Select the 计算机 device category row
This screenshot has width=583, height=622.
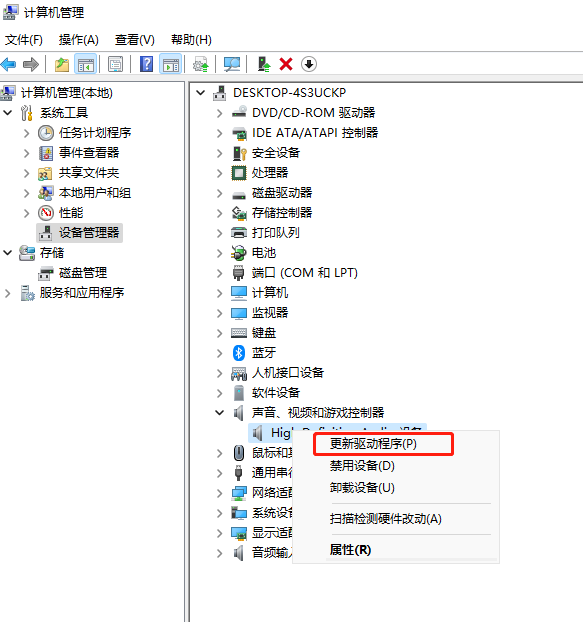(x=270, y=293)
